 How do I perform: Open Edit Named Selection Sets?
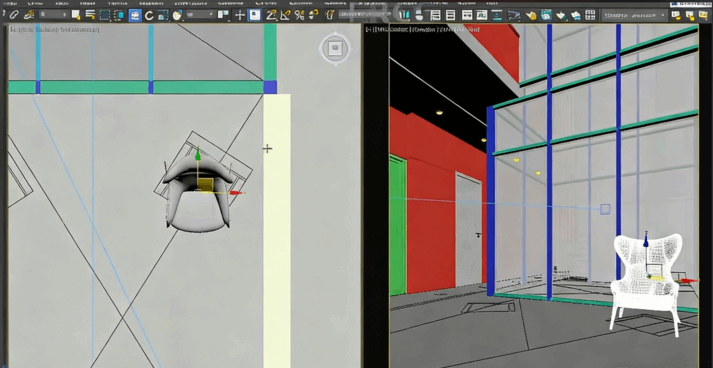click(x=330, y=15)
